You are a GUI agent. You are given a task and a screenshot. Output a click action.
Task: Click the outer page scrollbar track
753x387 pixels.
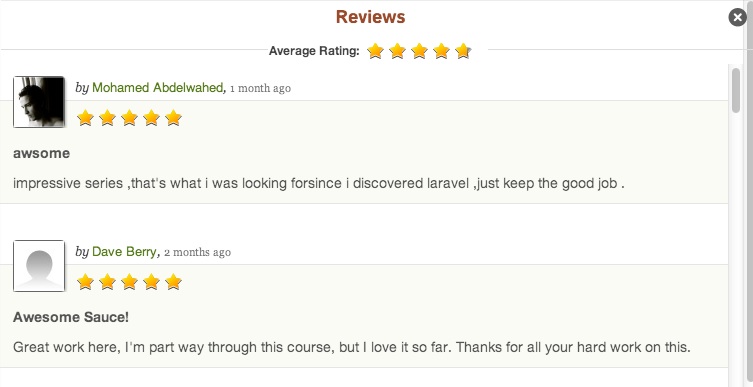tap(749, 194)
